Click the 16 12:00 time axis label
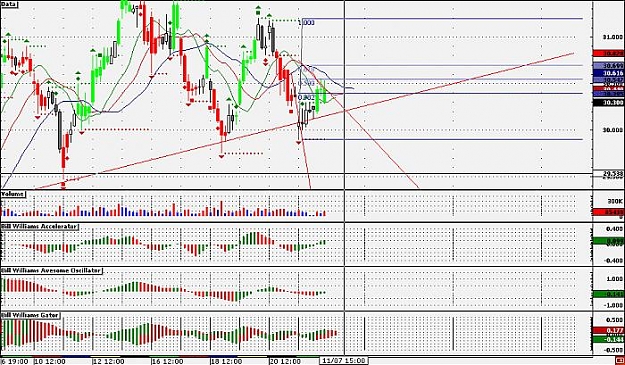 tap(167, 361)
